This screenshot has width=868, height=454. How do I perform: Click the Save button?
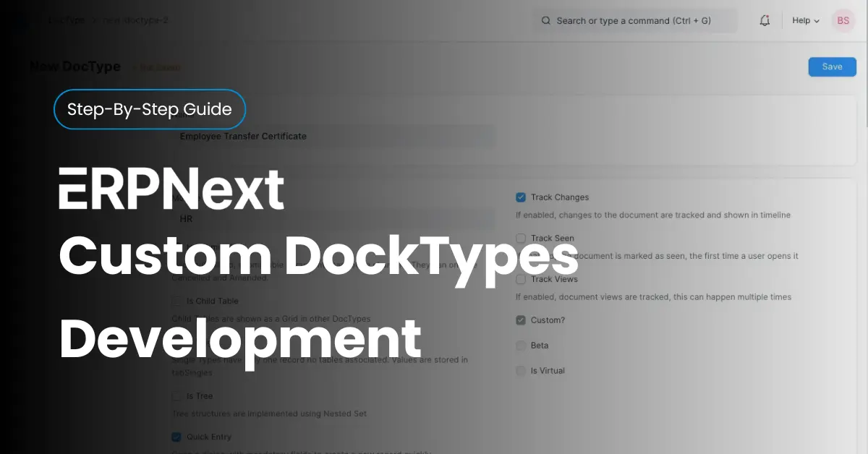(832, 67)
